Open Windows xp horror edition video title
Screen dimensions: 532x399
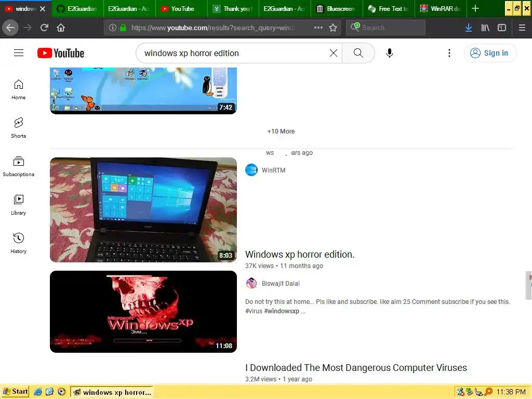tap(300, 255)
